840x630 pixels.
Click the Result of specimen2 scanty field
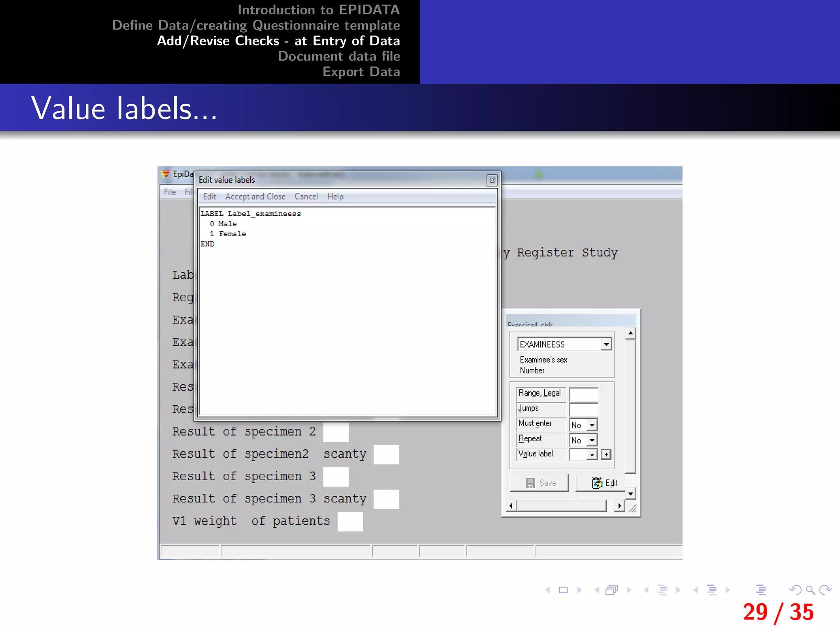[x=386, y=454]
